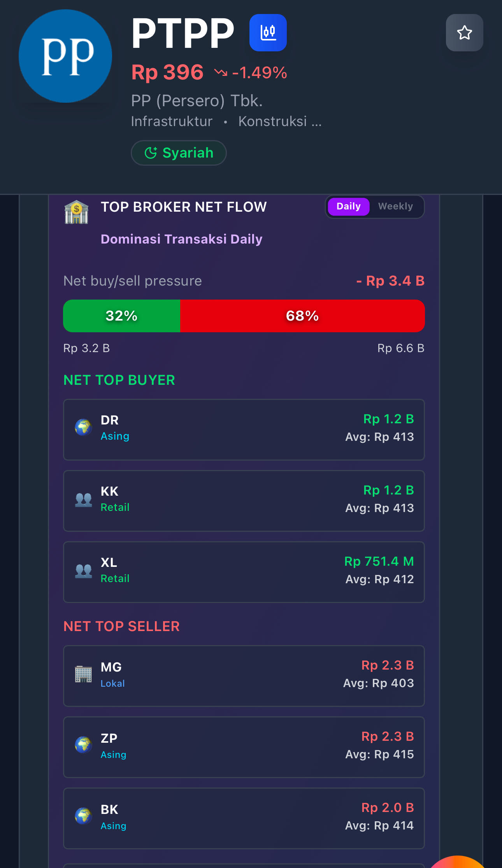Tap the building icon for broker MG
This screenshot has height=868, width=502.
[x=83, y=674]
